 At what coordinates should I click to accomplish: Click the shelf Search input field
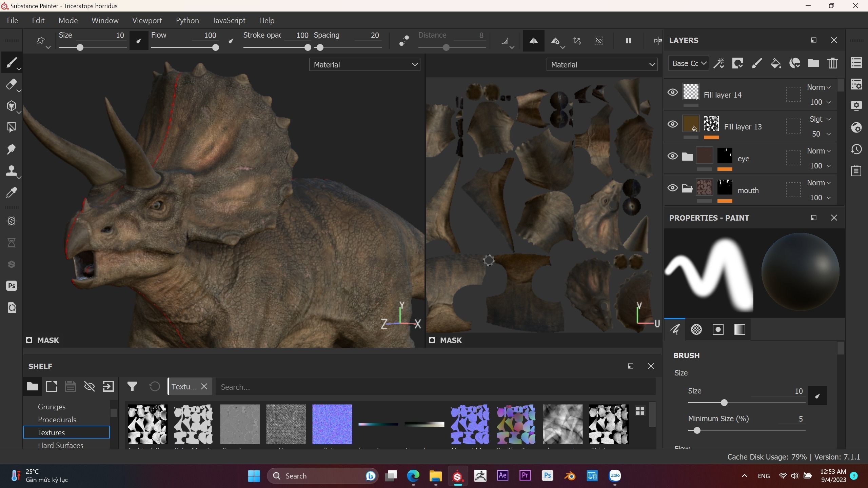tap(434, 387)
